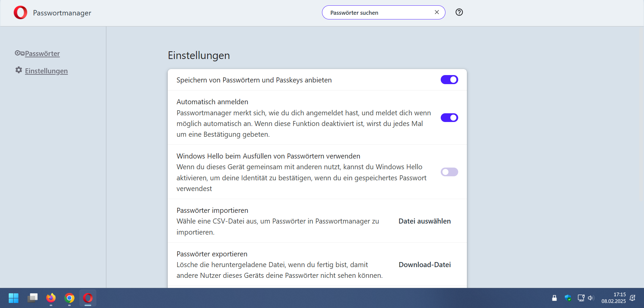Screen dimensions: 644x308
Task: Disable offering to save passwords and passkeys
Action: (449, 80)
